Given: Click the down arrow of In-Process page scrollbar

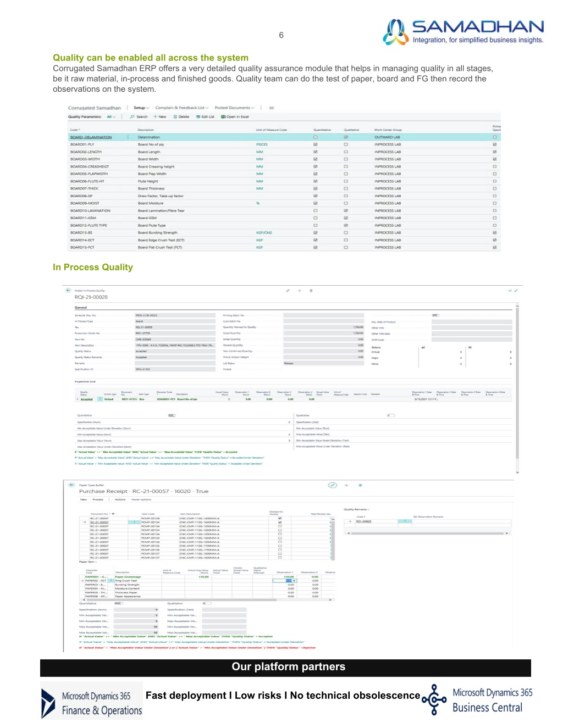Looking at the screenshot, I should [517, 473].
